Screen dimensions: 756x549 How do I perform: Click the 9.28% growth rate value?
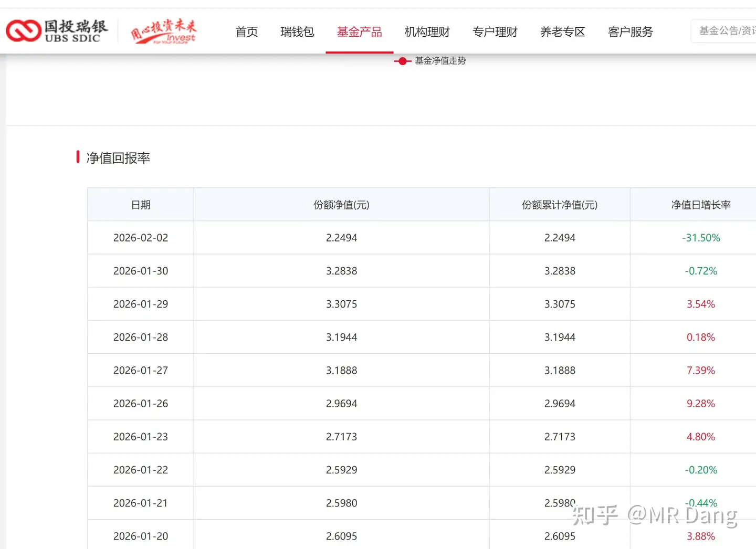701,404
